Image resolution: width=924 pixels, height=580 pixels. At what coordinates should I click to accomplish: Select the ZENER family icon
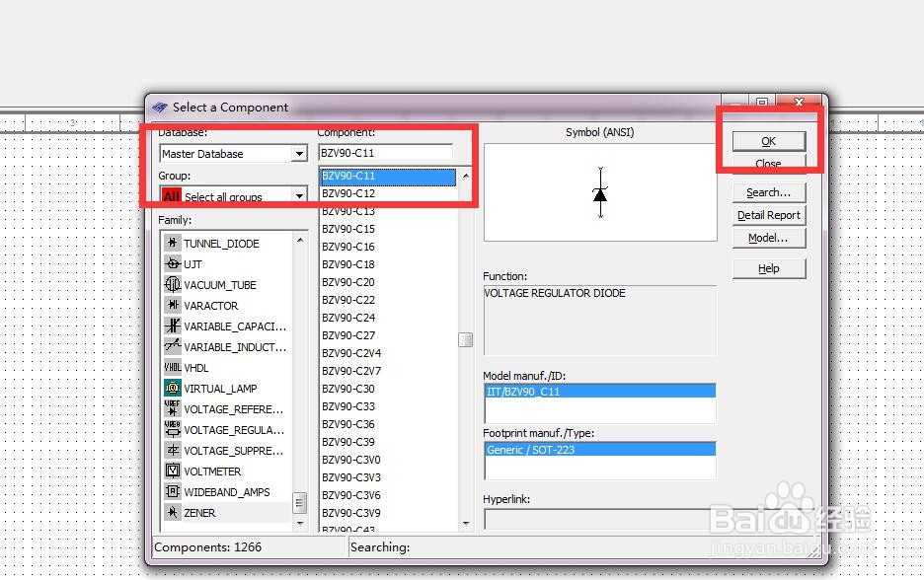(x=173, y=512)
